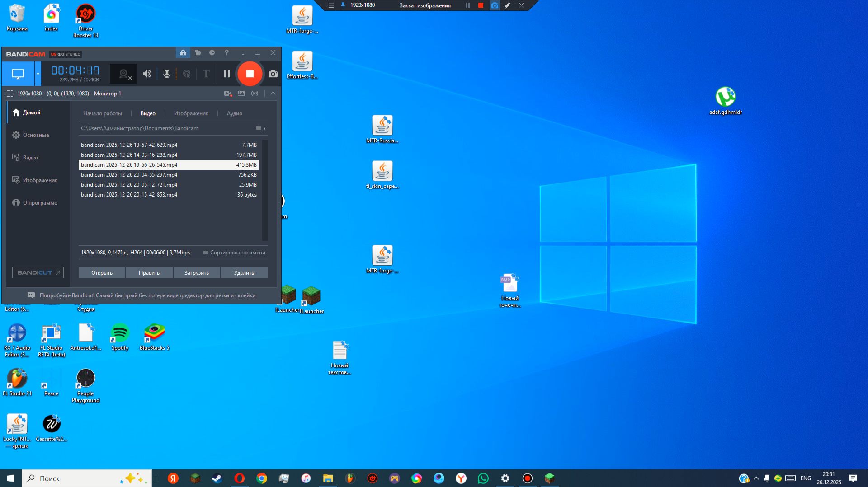Collapse the Bandicam panel with chevron
This screenshot has height=487, width=868.
(x=273, y=94)
